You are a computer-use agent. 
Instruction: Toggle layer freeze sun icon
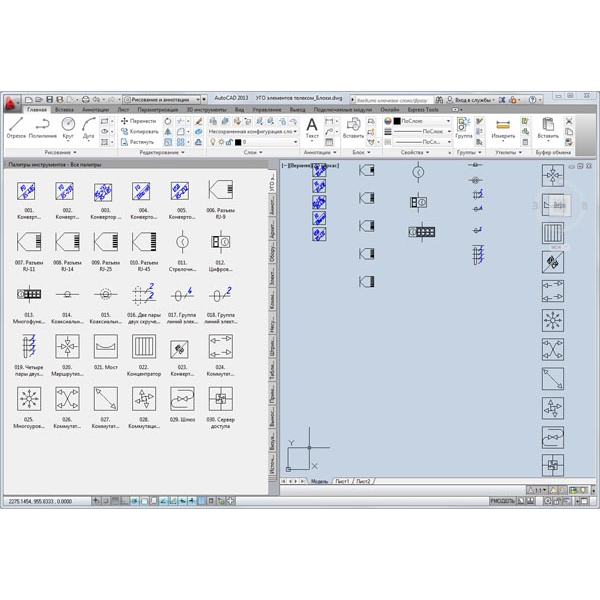point(221,142)
